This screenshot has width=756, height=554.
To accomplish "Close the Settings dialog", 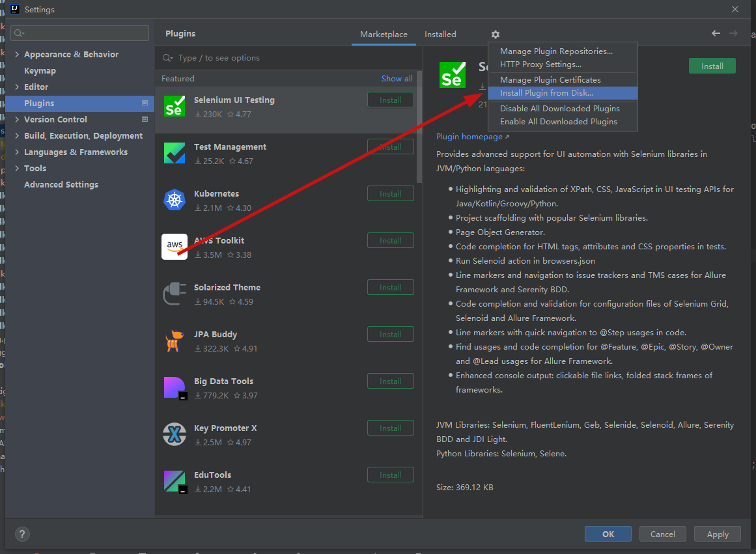I will (735, 9).
